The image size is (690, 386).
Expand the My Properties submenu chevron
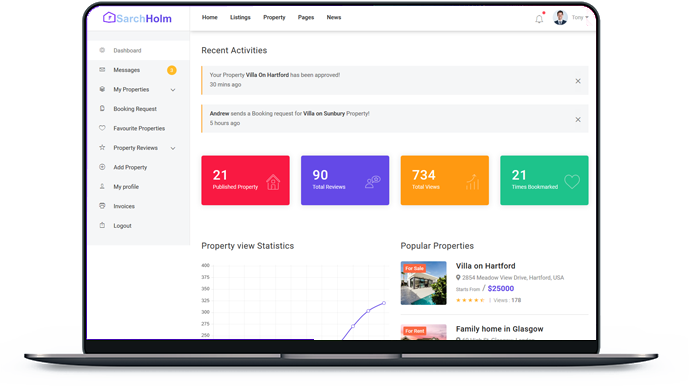173,90
